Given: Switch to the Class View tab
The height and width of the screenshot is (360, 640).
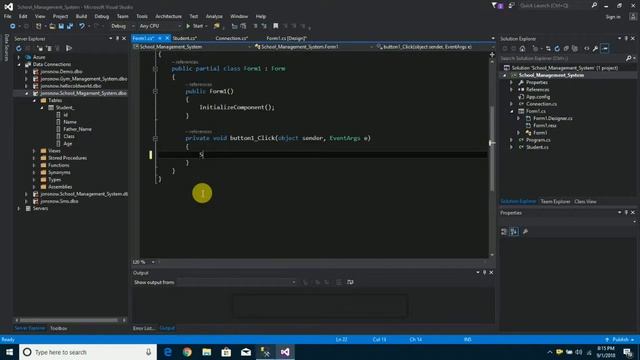Looking at the screenshot, I should click(x=585, y=202).
